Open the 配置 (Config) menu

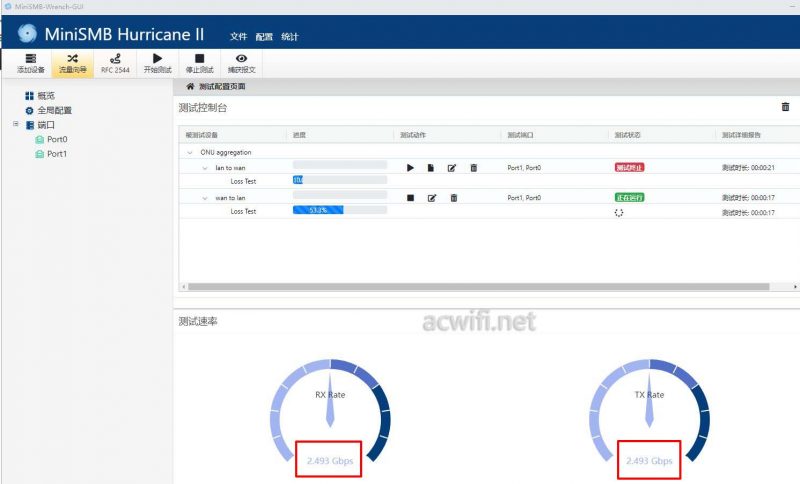tap(264, 37)
